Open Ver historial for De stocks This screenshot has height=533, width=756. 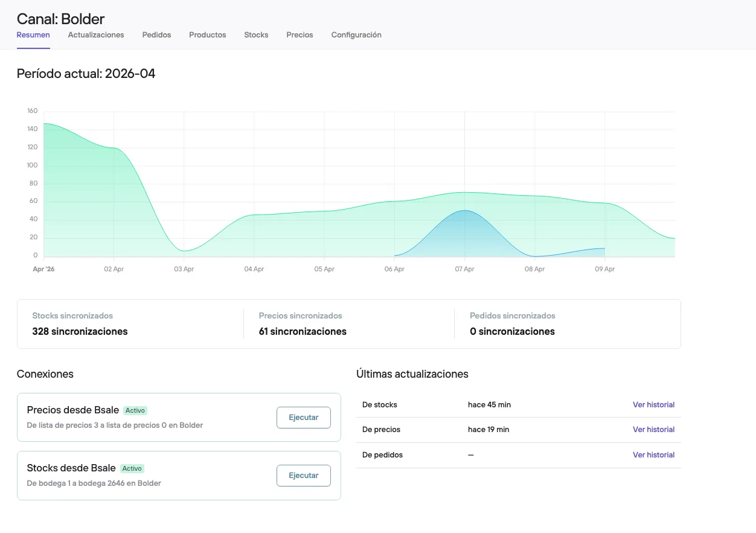tap(653, 405)
